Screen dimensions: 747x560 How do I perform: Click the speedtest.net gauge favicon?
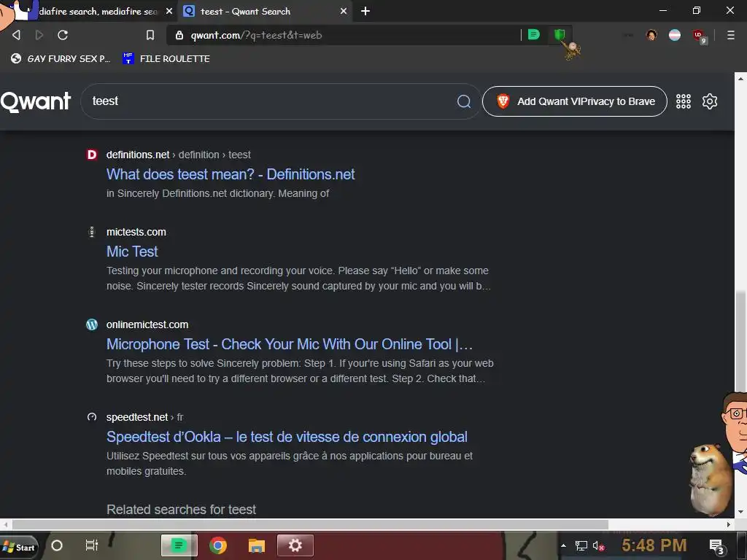(92, 417)
